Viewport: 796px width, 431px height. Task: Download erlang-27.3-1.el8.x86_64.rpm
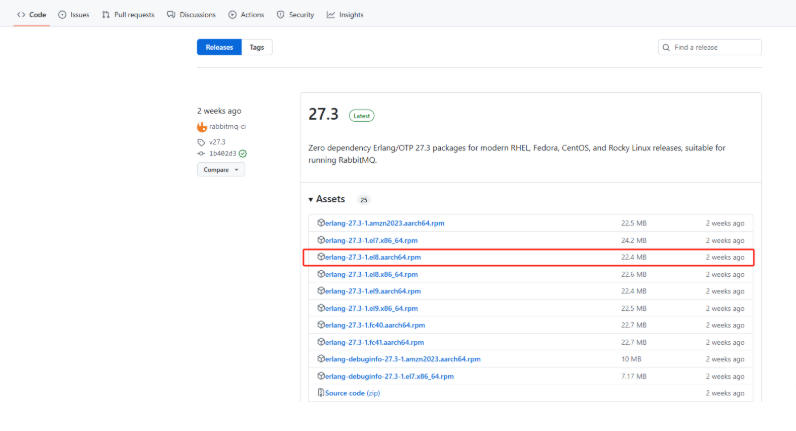point(371,275)
